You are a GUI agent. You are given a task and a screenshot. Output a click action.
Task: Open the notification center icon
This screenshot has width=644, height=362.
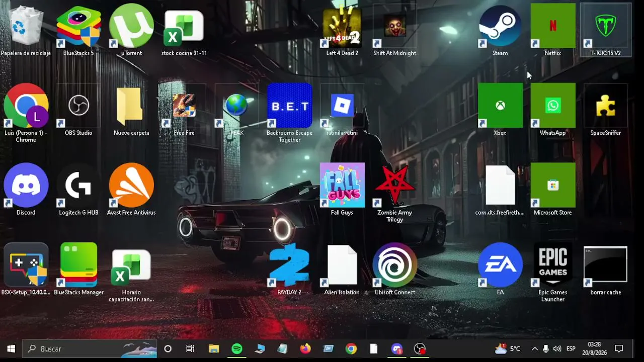(x=619, y=349)
